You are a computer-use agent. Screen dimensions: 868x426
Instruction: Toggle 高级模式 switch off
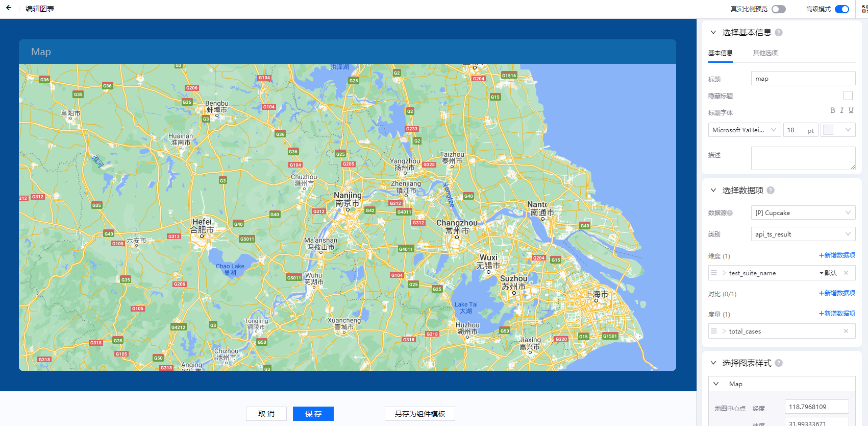pyautogui.click(x=842, y=9)
